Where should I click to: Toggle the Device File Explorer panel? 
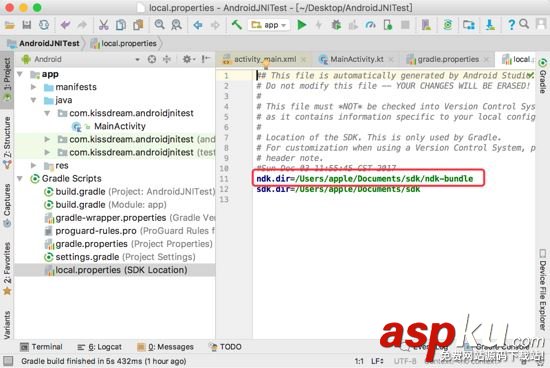pyautogui.click(x=543, y=290)
